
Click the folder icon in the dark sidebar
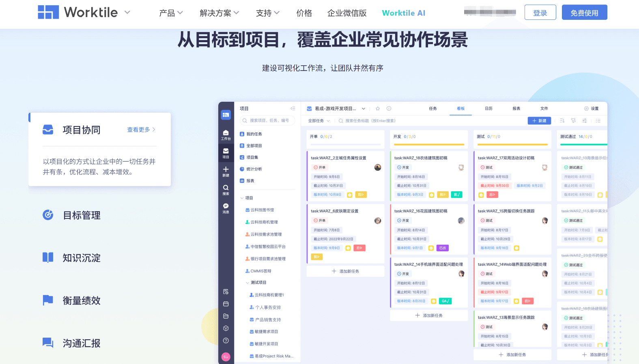click(x=226, y=316)
